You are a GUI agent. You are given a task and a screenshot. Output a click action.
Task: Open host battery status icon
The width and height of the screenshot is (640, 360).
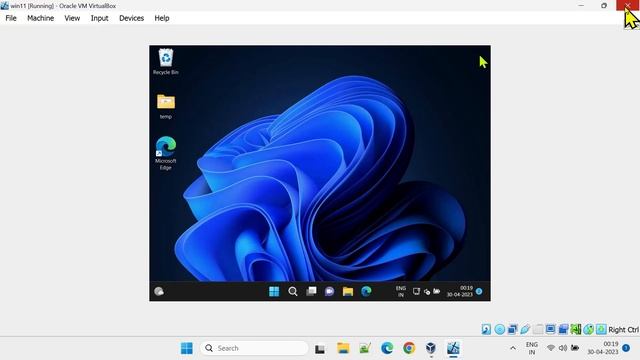click(575, 348)
